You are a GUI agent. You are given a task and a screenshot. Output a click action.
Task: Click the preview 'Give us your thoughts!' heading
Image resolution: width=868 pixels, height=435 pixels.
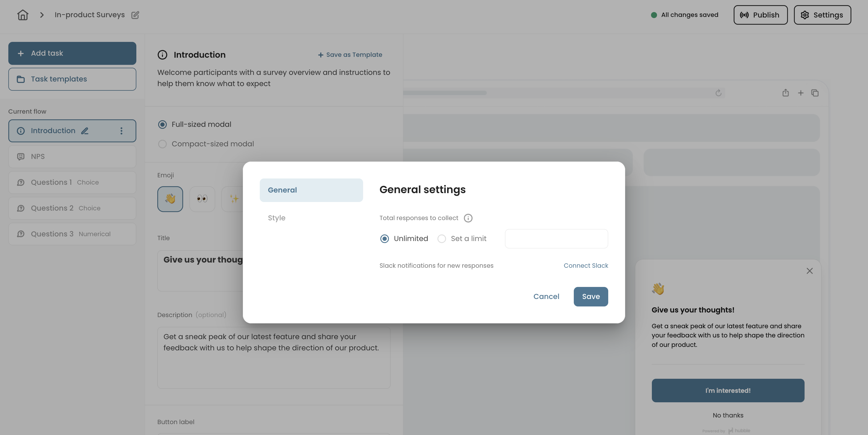(693, 310)
